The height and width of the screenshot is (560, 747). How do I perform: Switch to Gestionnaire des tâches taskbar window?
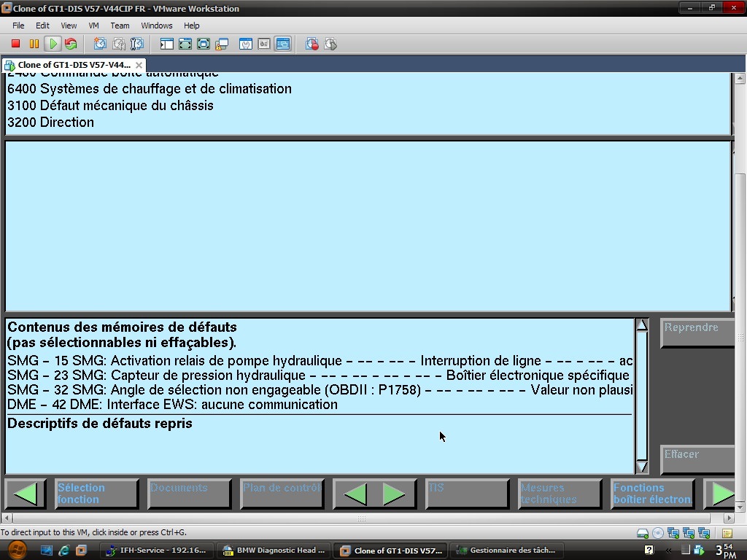508,551
